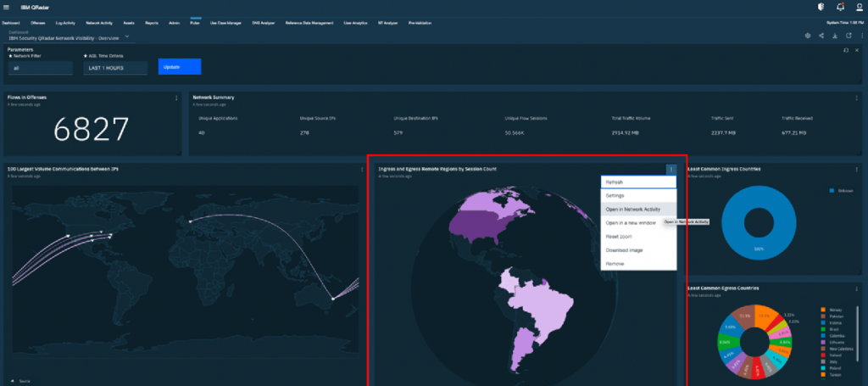Open the notifications bell

[840, 7]
